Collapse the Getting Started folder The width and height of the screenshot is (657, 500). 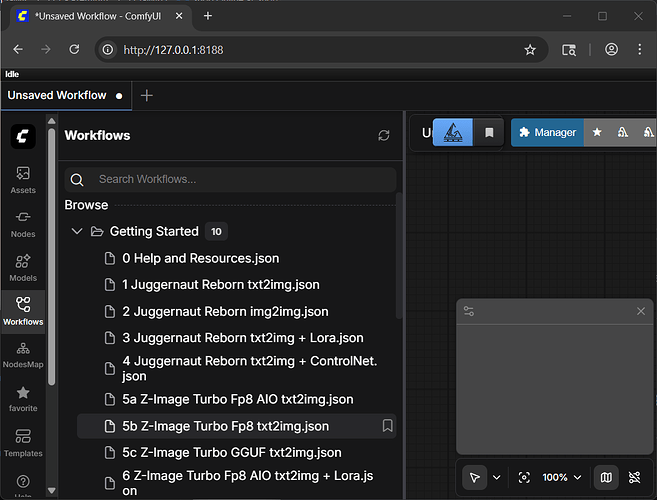(x=77, y=231)
